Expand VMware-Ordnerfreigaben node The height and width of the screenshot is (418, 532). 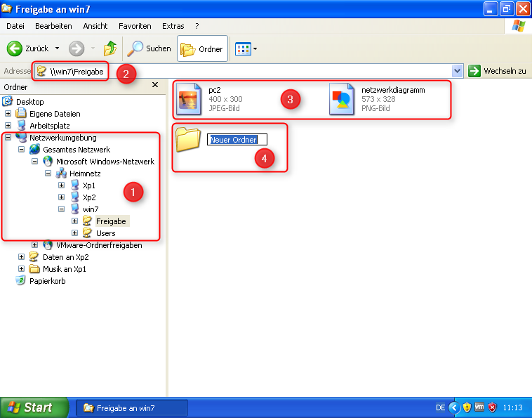click(34, 244)
